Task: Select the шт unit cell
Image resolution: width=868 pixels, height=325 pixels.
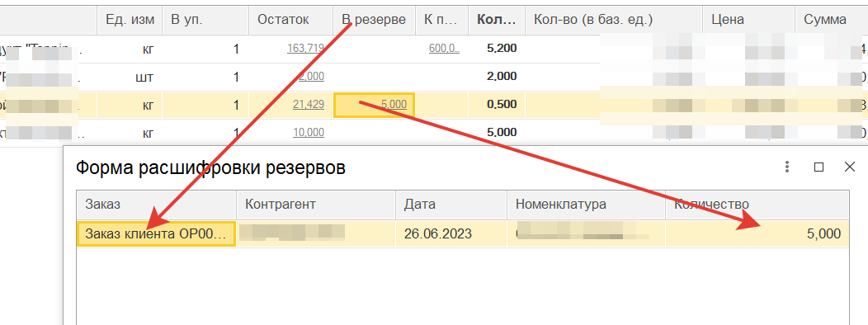Action: [x=130, y=77]
